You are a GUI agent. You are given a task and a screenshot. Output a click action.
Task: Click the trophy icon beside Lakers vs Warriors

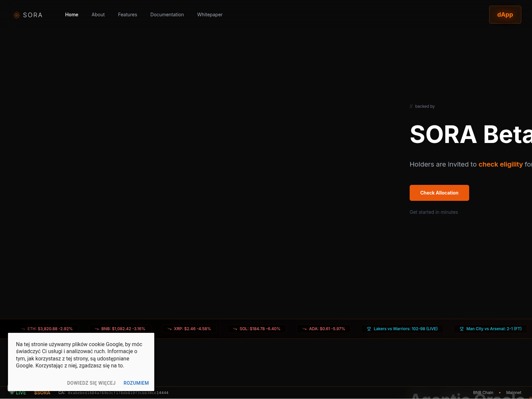pos(369,329)
